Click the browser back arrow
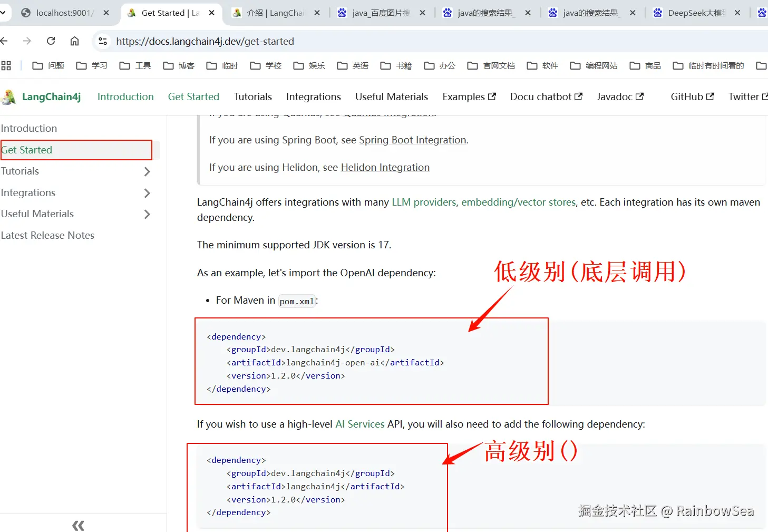 tap(4, 41)
